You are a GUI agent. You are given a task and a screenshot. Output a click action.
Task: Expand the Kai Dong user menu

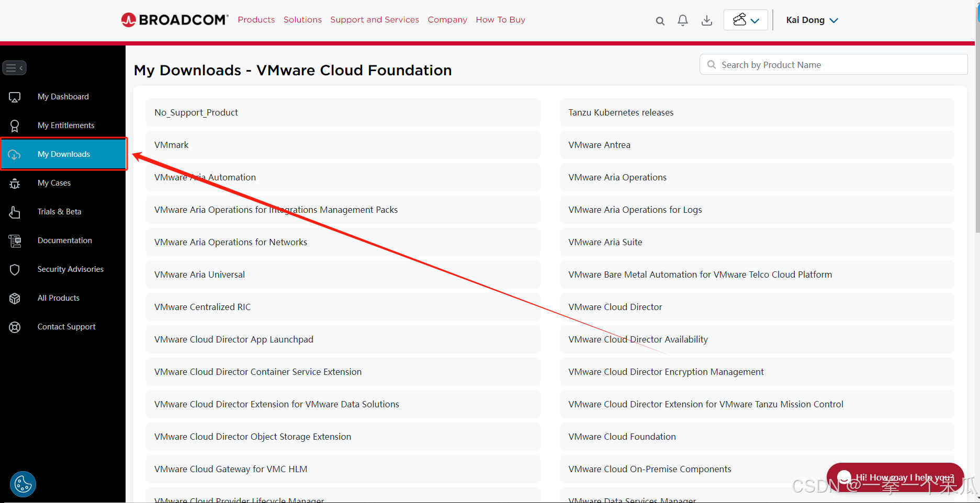tap(812, 20)
